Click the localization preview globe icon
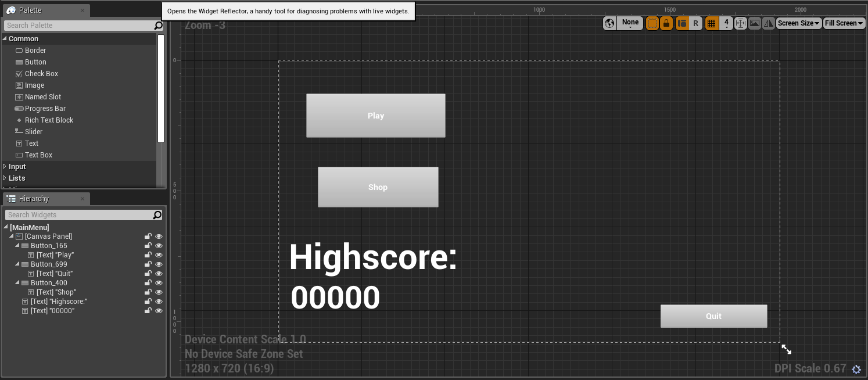This screenshot has height=380, width=868. click(609, 23)
